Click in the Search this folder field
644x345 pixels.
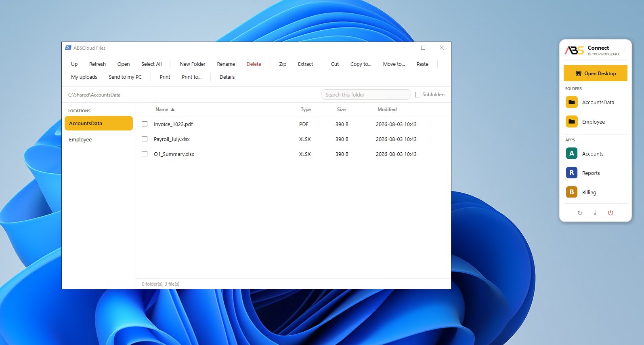(x=366, y=95)
